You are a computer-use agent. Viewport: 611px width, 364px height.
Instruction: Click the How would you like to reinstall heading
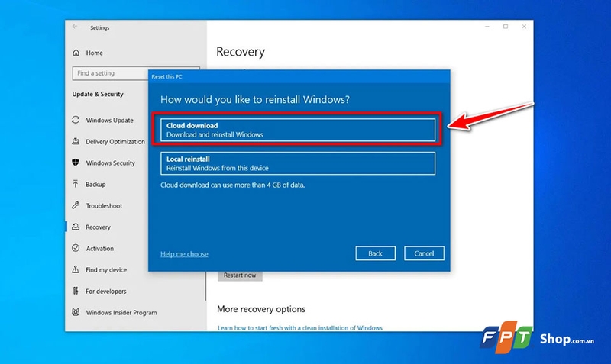255,100
